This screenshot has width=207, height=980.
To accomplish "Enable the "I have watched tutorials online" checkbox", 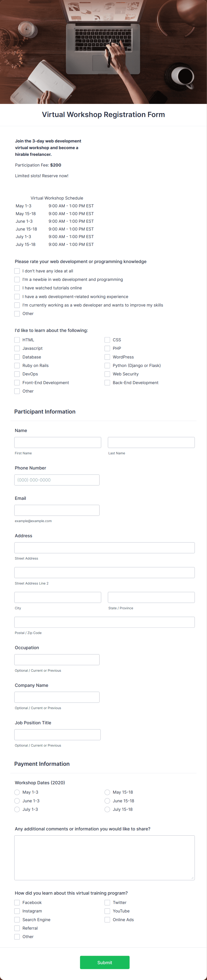I will point(17,288).
